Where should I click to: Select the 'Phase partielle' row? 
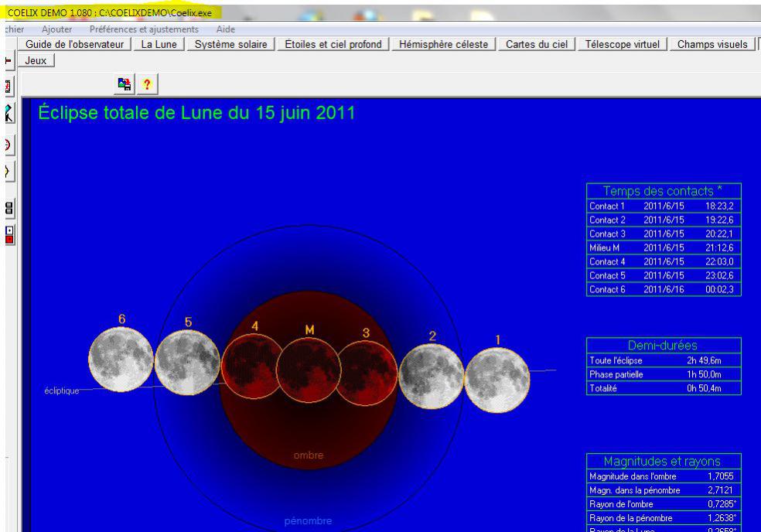click(x=664, y=374)
